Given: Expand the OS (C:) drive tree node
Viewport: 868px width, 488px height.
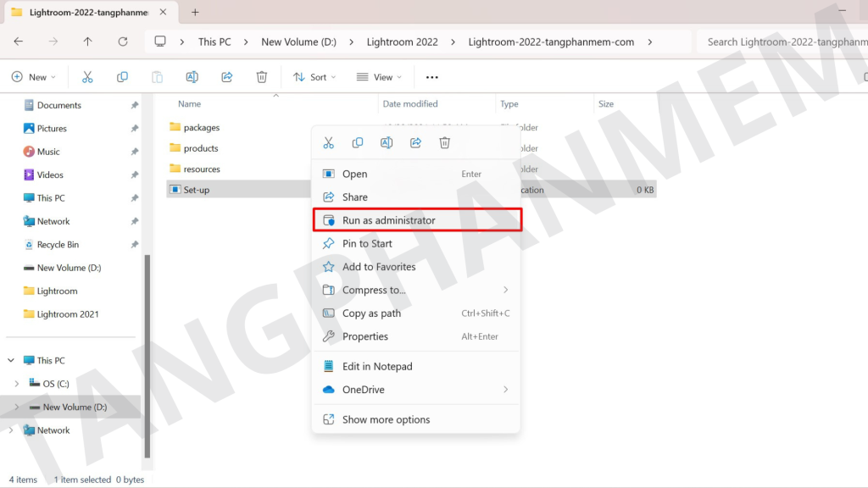Looking at the screenshot, I should (17, 384).
